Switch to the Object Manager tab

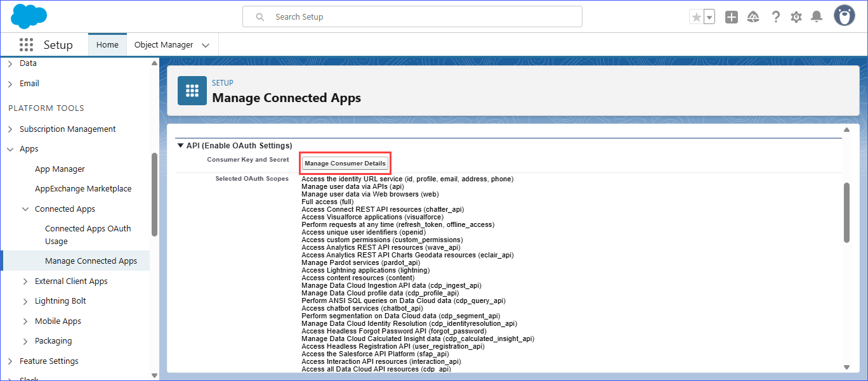[164, 45]
